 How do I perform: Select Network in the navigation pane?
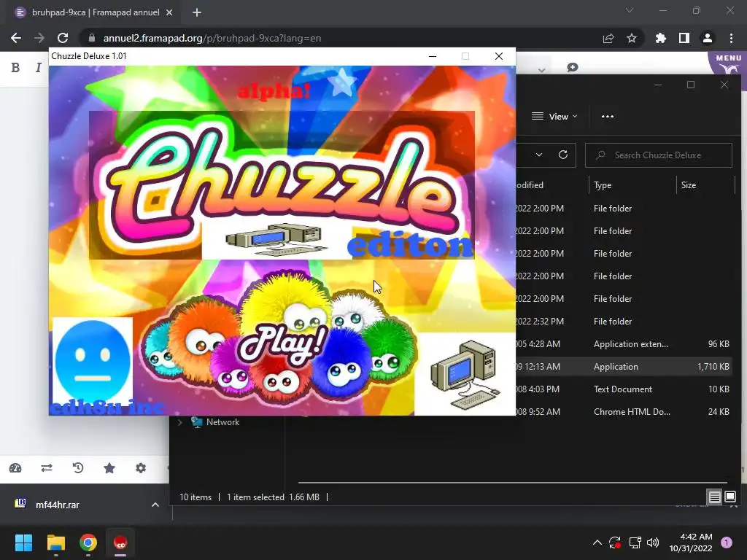(x=222, y=422)
